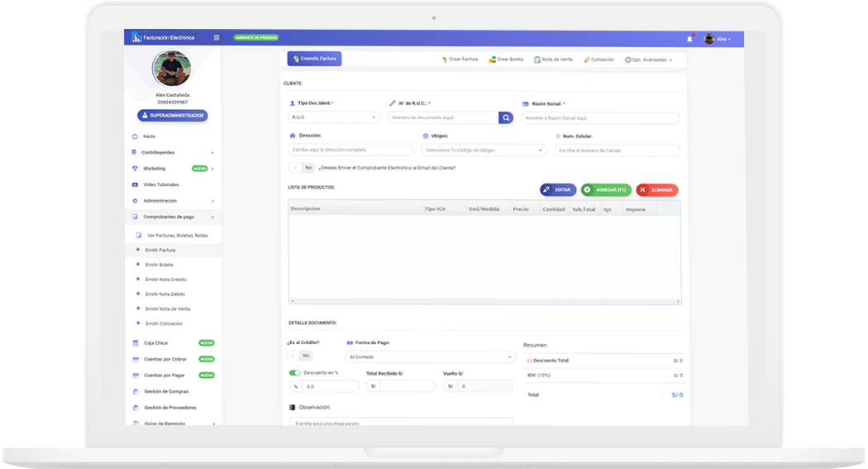Open Caja Chica in sidebar
This screenshot has height=469, width=868.
tap(155, 342)
